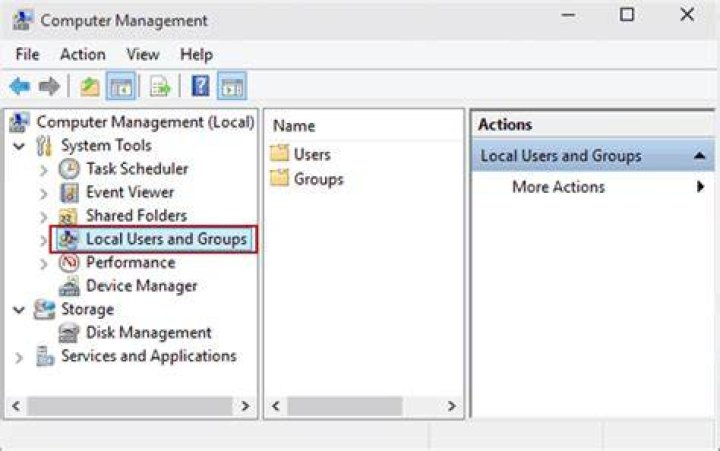This screenshot has width=720, height=451.
Task: Expand the Event Viewer node
Action: [x=44, y=193]
